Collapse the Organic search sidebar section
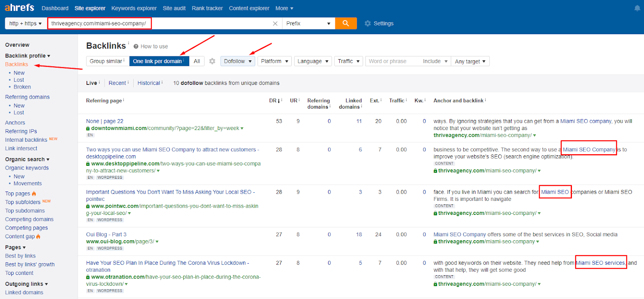Screen dimensions: 644x299 click(27, 159)
